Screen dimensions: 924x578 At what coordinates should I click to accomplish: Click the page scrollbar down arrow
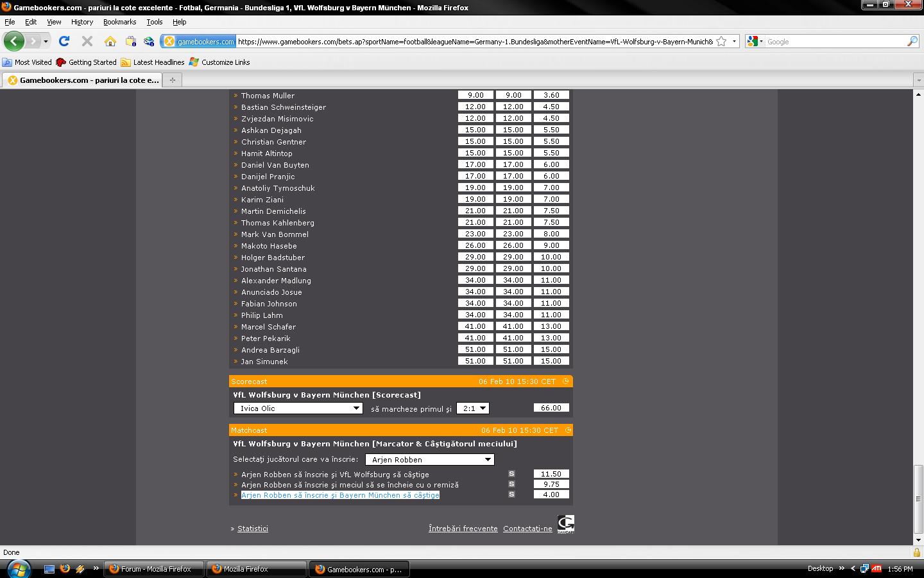918,540
